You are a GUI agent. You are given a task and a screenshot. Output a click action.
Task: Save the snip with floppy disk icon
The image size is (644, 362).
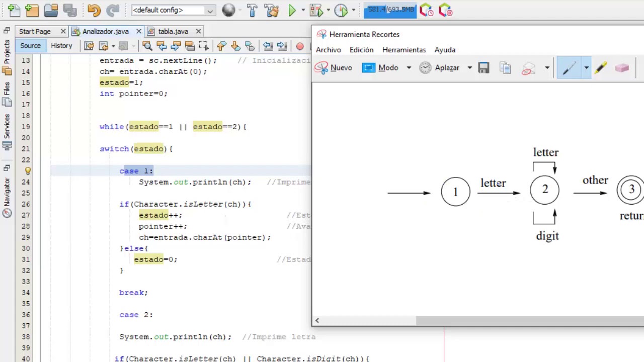pyautogui.click(x=484, y=68)
